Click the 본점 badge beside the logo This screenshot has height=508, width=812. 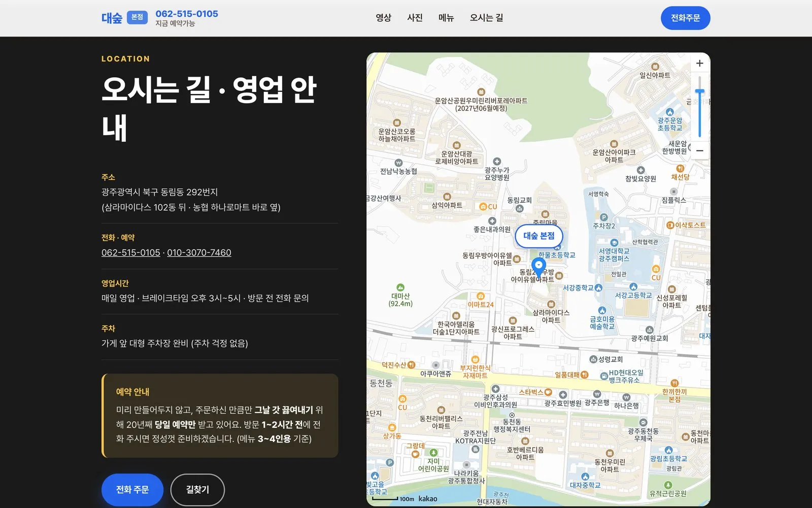[x=137, y=17]
